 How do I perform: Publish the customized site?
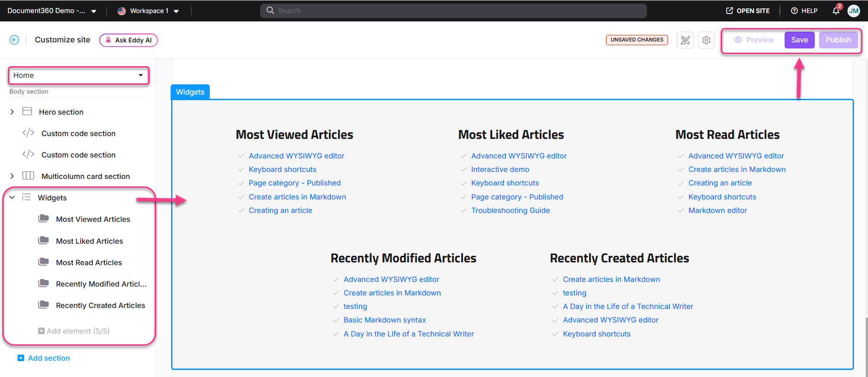tap(838, 40)
